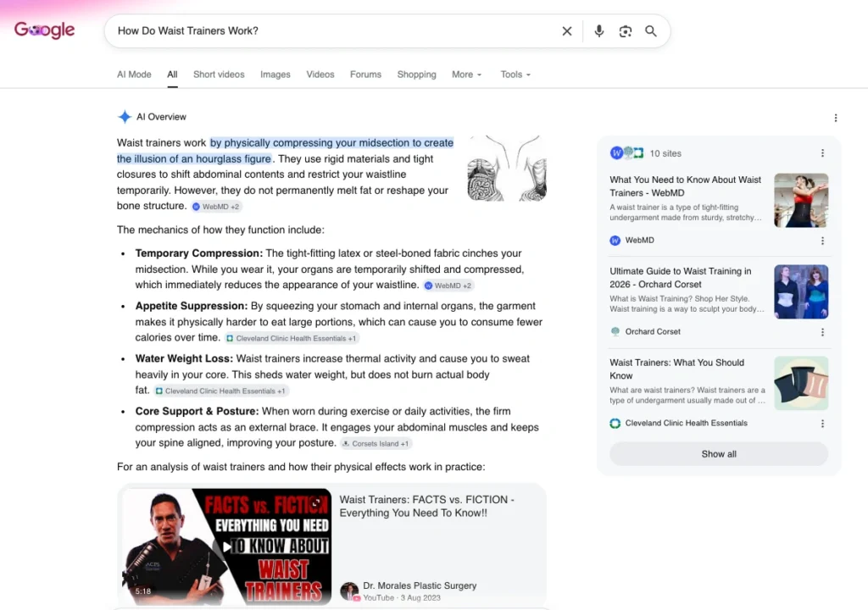This screenshot has height=610, width=868.
Task: Open Waist Trainers: What You Should Know link
Action: [x=676, y=369]
